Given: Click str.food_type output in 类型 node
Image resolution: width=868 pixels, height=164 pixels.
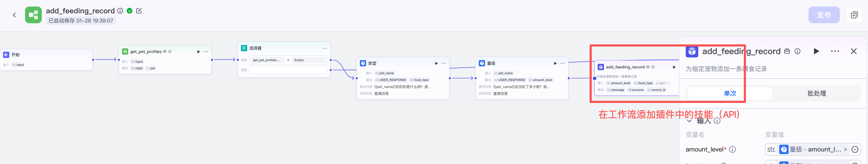Looking at the screenshot, I should click(419, 80).
